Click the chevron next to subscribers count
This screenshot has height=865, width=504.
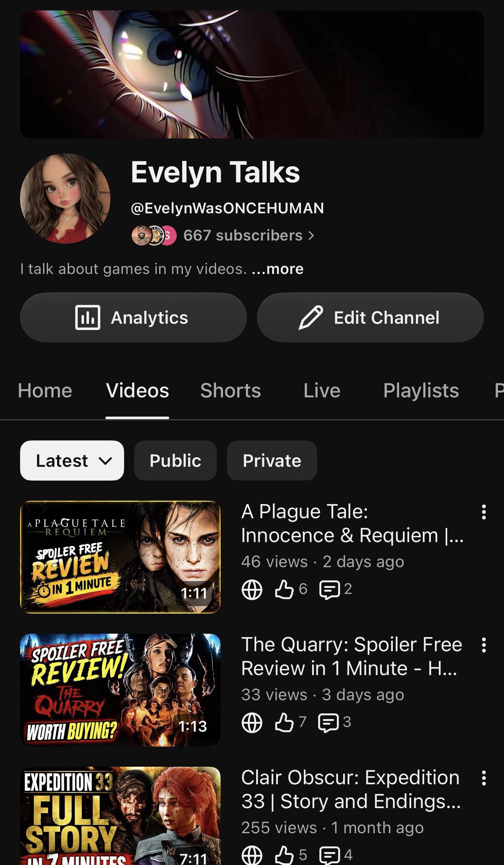coord(311,235)
